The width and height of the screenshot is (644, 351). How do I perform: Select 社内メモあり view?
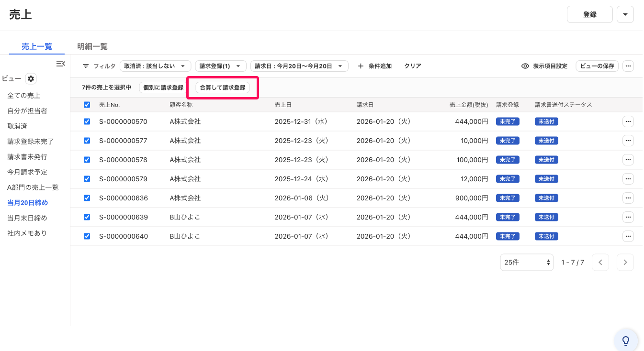click(x=27, y=233)
